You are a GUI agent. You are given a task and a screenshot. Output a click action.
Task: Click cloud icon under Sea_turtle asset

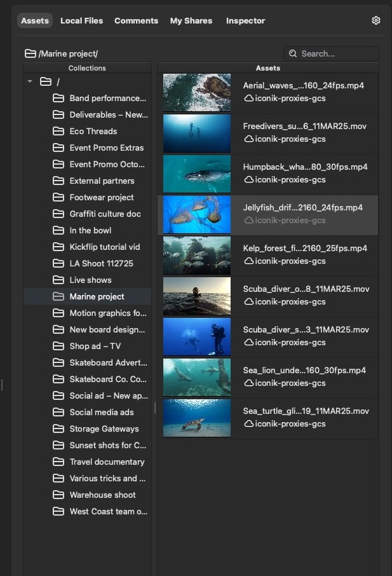[x=248, y=424]
